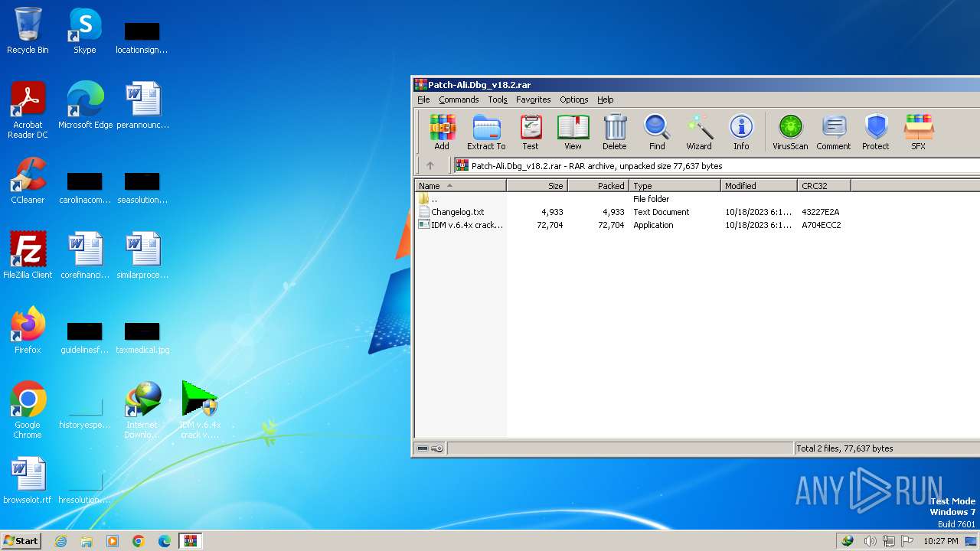Click the Find toolbar icon
The width and height of the screenshot is (980, 551).
pos(657,132)
